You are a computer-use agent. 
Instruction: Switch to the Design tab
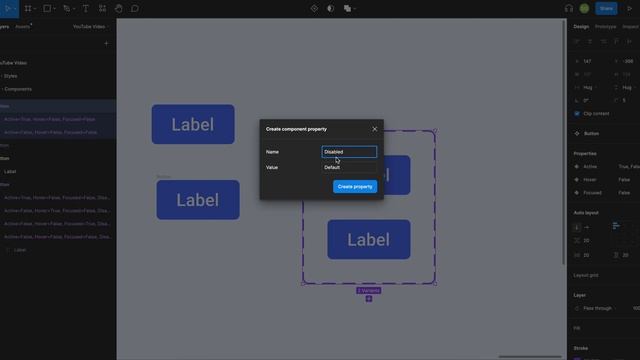(x=581, y=27)
